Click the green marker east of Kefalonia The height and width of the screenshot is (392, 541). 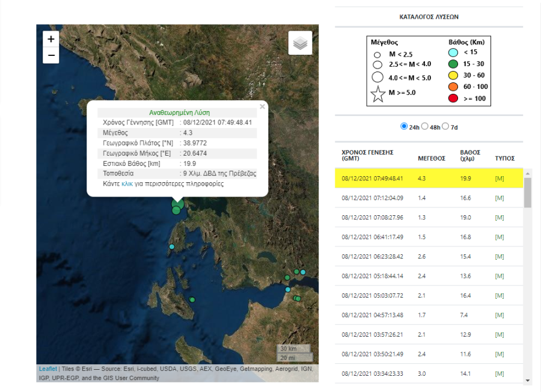(192, 299)
